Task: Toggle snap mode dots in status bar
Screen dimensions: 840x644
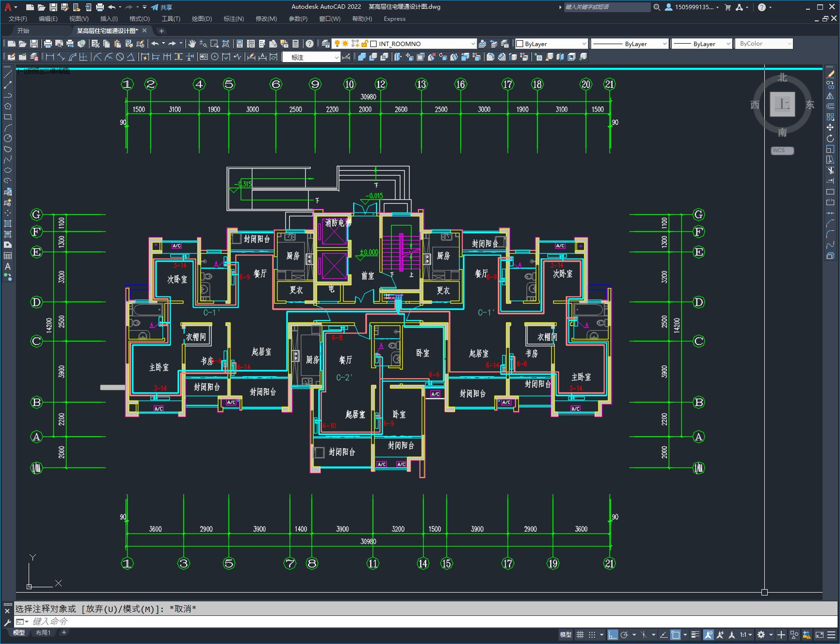Action: point(592,634)
